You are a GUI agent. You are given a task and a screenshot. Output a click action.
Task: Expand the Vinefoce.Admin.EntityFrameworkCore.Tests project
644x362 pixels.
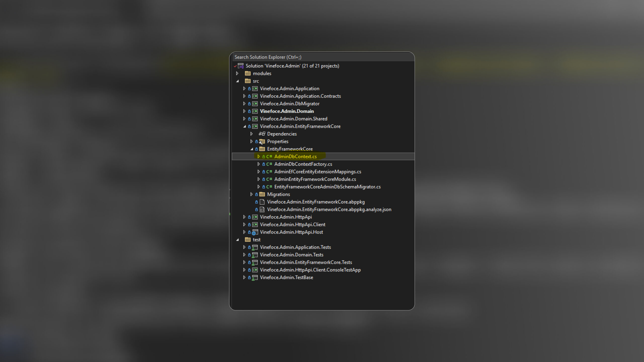tap(244, 262)
